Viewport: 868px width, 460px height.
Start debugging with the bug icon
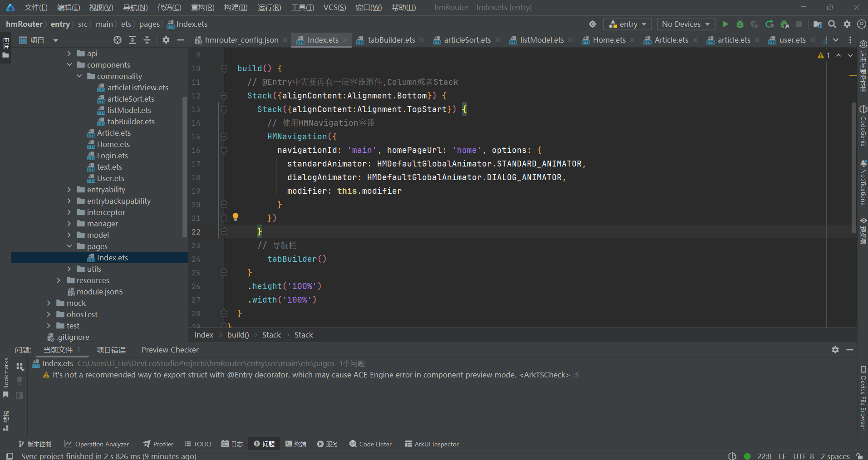click(x=740, y=24)
